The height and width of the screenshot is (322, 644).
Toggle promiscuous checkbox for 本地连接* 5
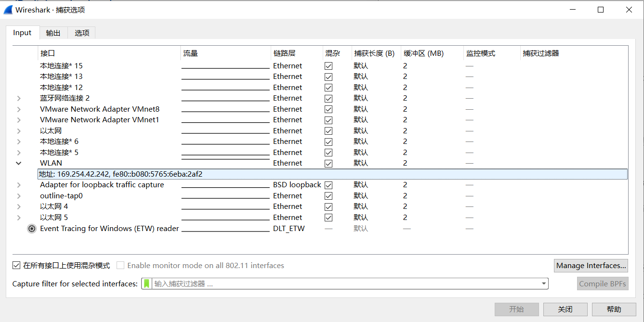[x=329, y=153]
